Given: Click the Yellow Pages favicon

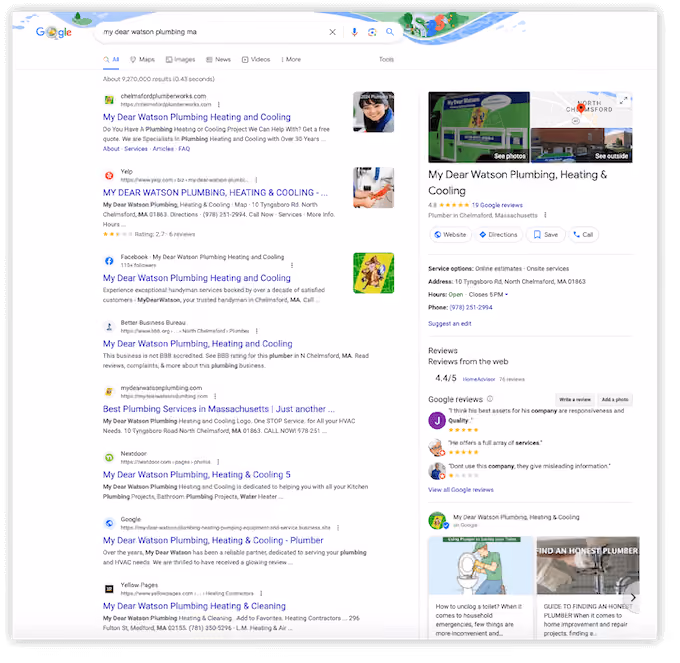Looking at the screenshot, I should [x=109, y=589].
